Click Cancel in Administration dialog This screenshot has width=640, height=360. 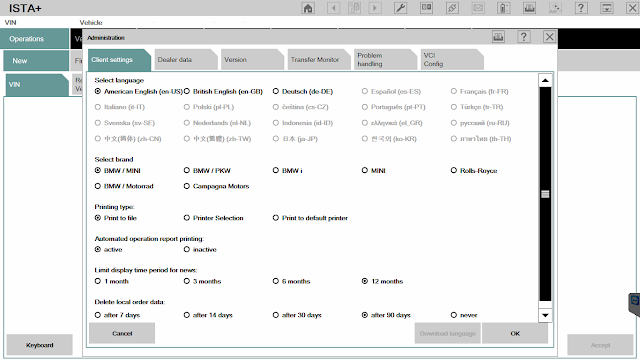tap(122, 333)
